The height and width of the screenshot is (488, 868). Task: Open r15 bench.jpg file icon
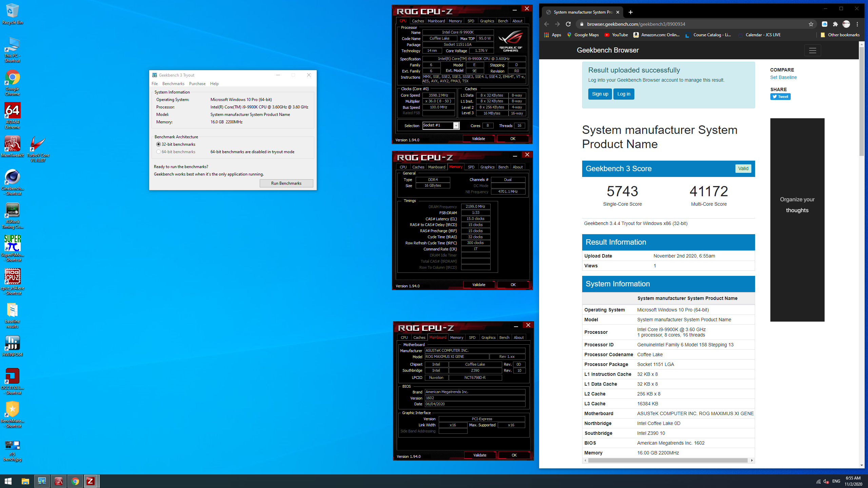coord(13,451)
